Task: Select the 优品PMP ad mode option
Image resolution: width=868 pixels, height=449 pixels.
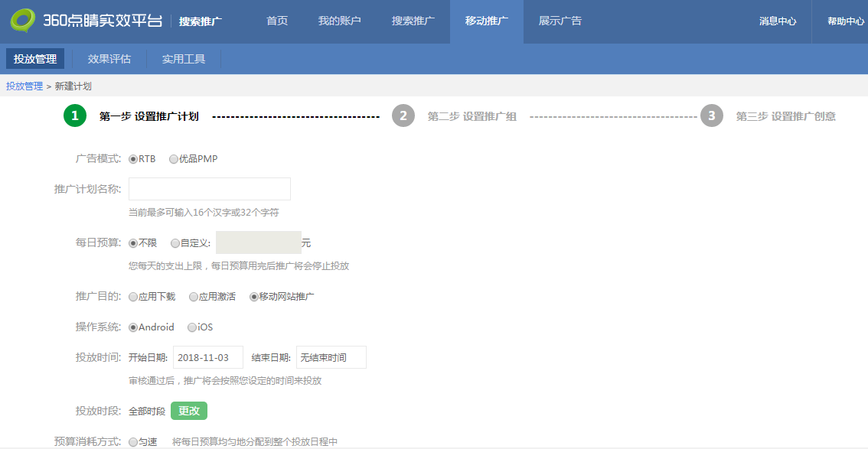Action: [174, 159]
